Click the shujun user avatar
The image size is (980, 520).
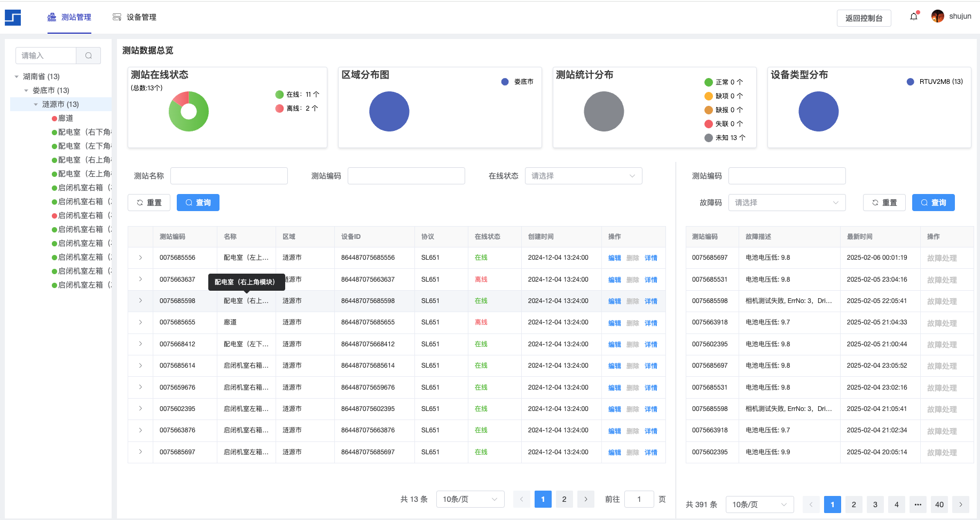coord(937,17)
